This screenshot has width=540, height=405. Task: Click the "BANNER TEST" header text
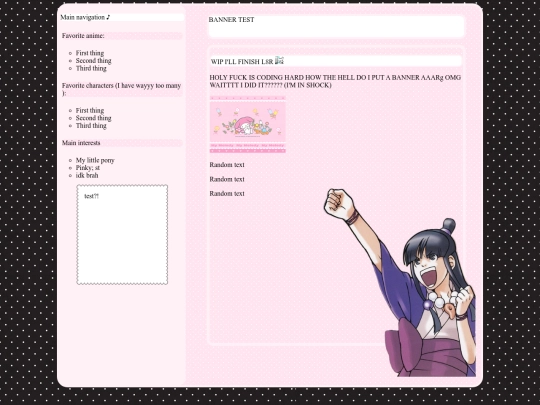point(231,20)
